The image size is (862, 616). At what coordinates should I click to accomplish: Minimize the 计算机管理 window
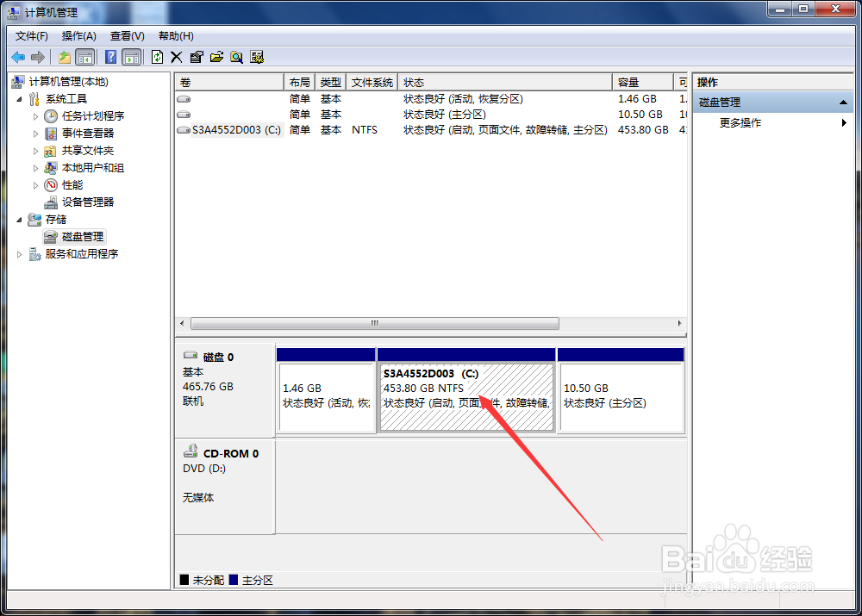click(x=779, y=9)
